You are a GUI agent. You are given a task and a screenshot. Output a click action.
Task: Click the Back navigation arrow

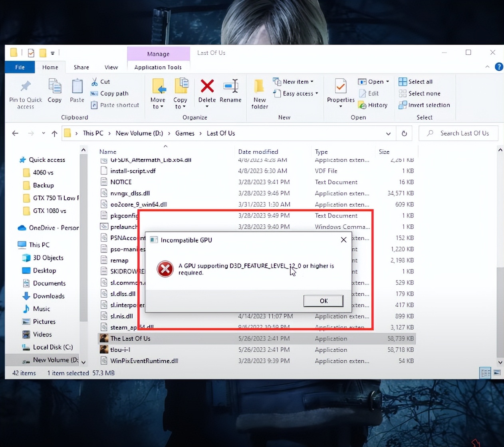15,133
